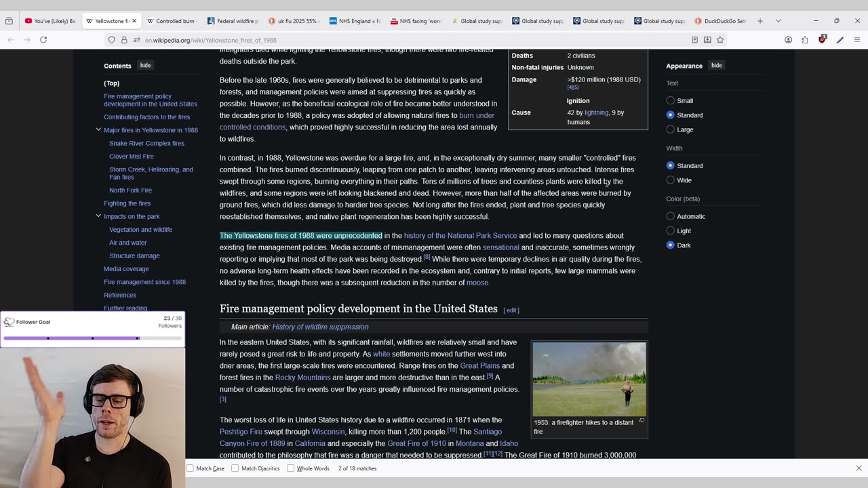Click the "2 of 18 matches" find status
868x488 pixels.
pyautogui.click(x=357, y=468)
